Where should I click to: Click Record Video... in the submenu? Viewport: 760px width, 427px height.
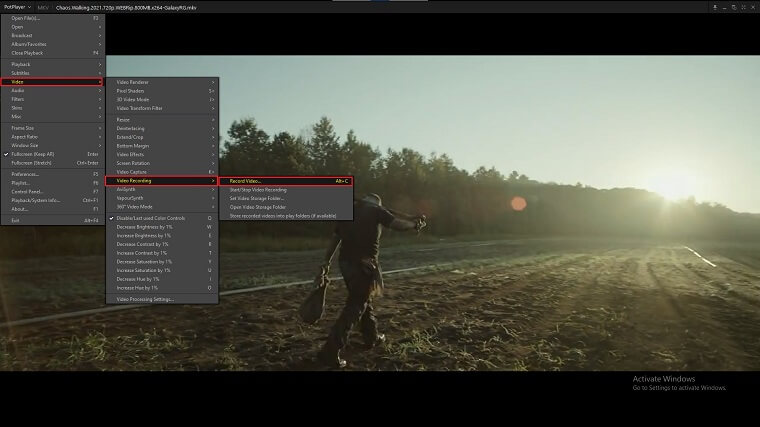point(286,181)
